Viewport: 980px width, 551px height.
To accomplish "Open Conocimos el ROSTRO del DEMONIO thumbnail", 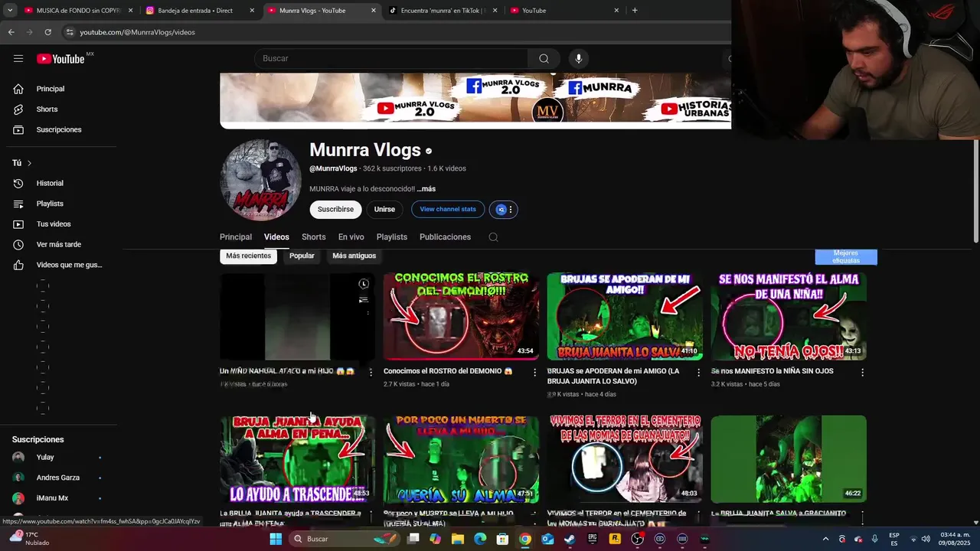I will 461,316.
